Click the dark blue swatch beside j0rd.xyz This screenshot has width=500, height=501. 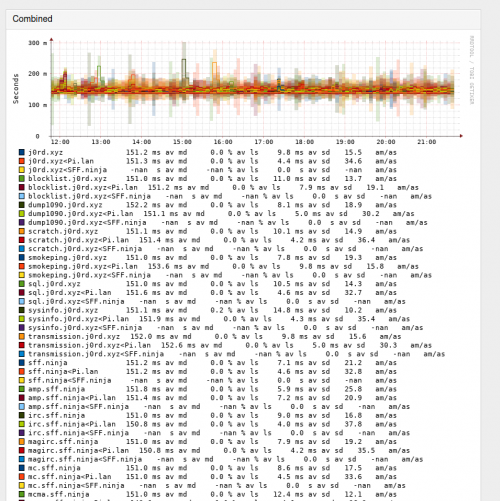pos(22,153)
